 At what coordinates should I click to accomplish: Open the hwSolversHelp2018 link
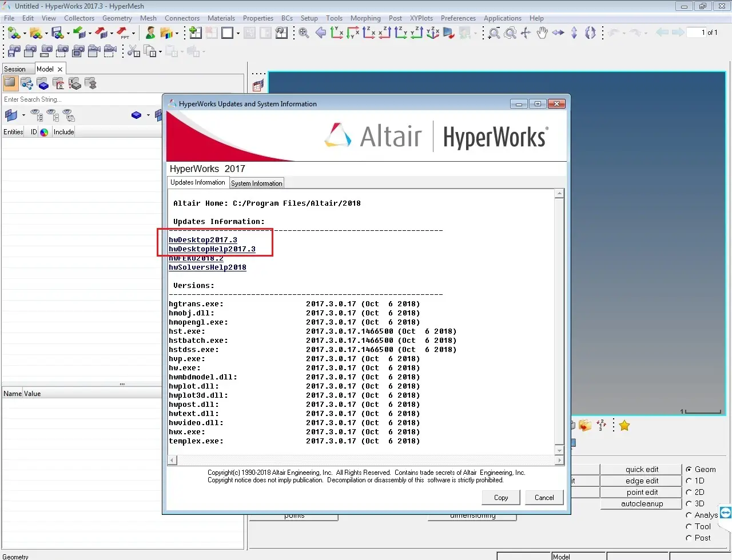click(x=208, y=267)
